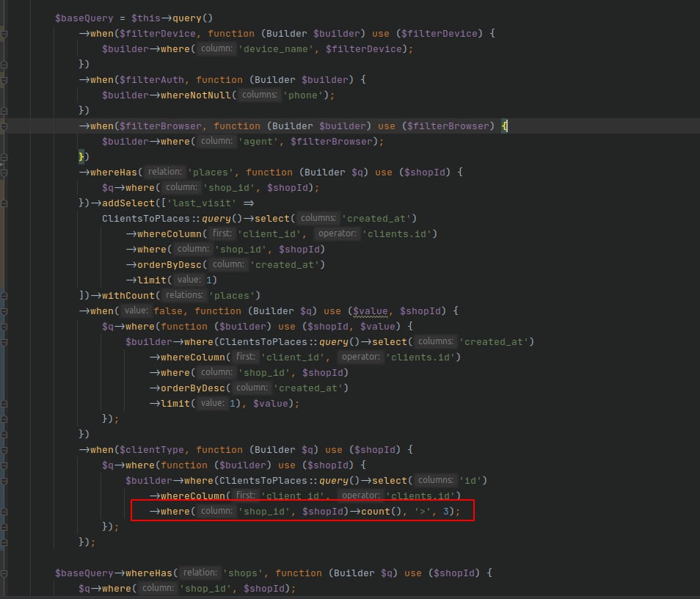Screen dimensions: 700x599
Task: Place cursor on $this->query() call
Action: 172,18
